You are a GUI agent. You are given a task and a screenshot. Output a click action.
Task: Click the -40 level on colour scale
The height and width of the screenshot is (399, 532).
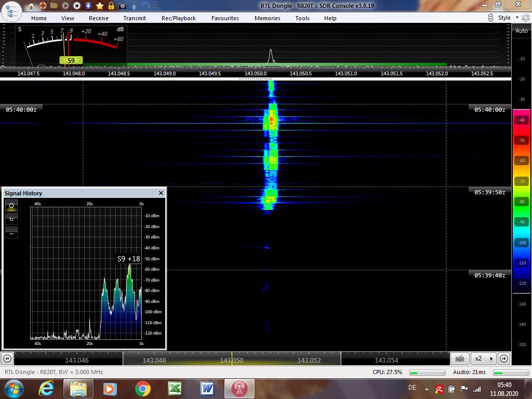522,120
